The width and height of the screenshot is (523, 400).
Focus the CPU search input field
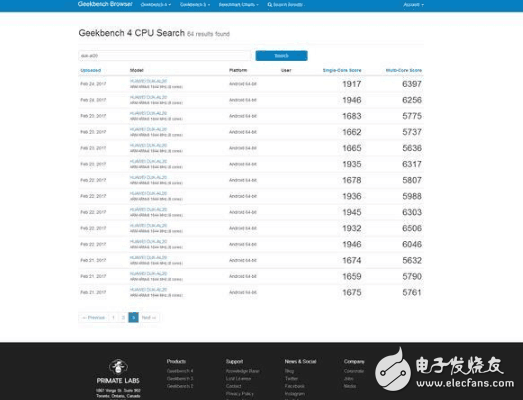coord(164,56)
